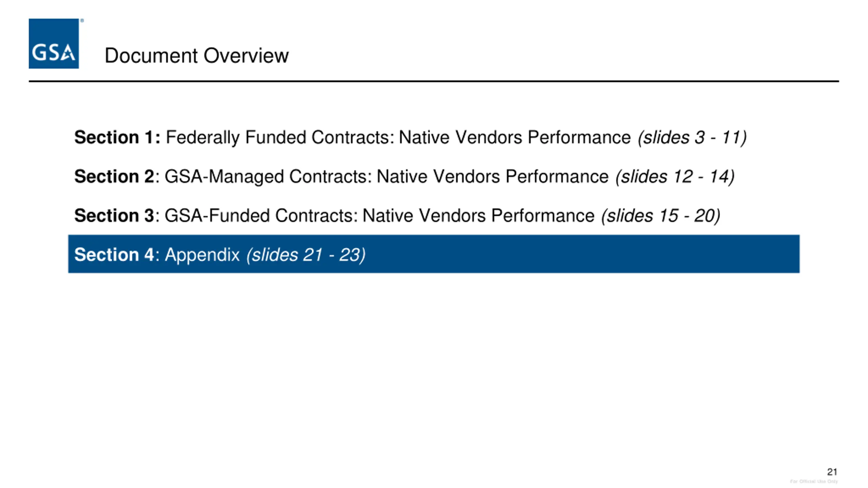Click the GSA logo
The width and height of the screenshot is (868, 488).
point(54,43)
